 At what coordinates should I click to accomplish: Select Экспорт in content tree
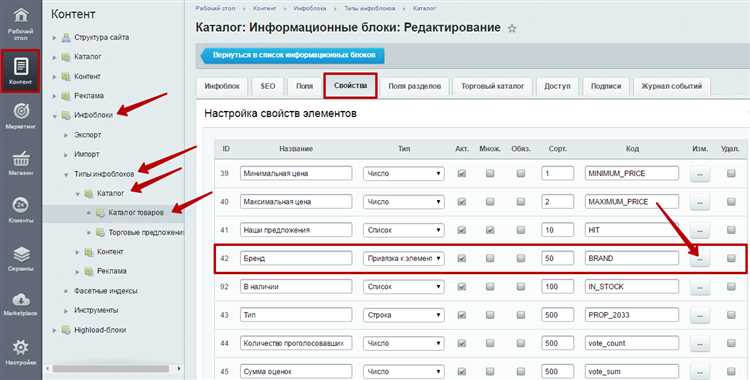coord(88,135)
